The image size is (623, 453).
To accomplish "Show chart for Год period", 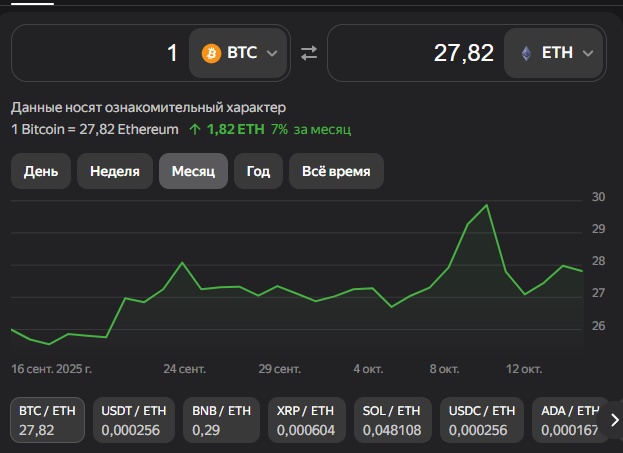I will coord(258,171).
